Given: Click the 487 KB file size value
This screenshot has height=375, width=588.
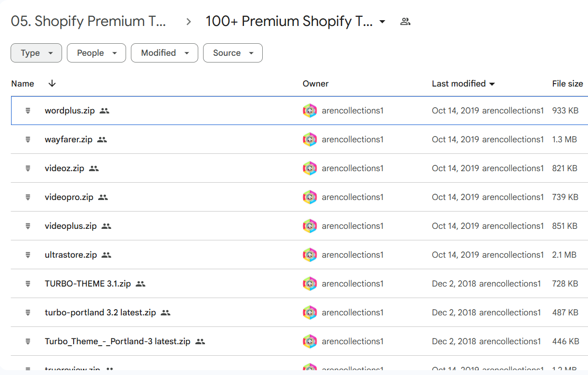Looking at the screenshot, I should pos(565,312).
